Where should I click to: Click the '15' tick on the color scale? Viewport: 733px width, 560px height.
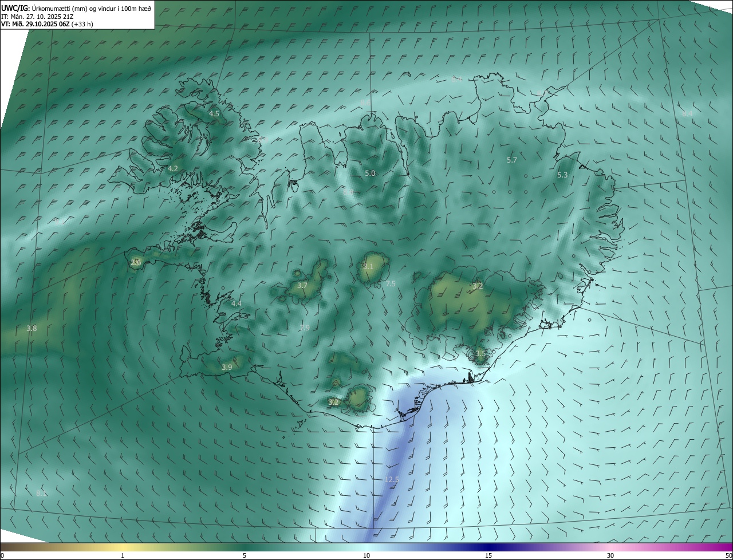[x=488, y=555]
